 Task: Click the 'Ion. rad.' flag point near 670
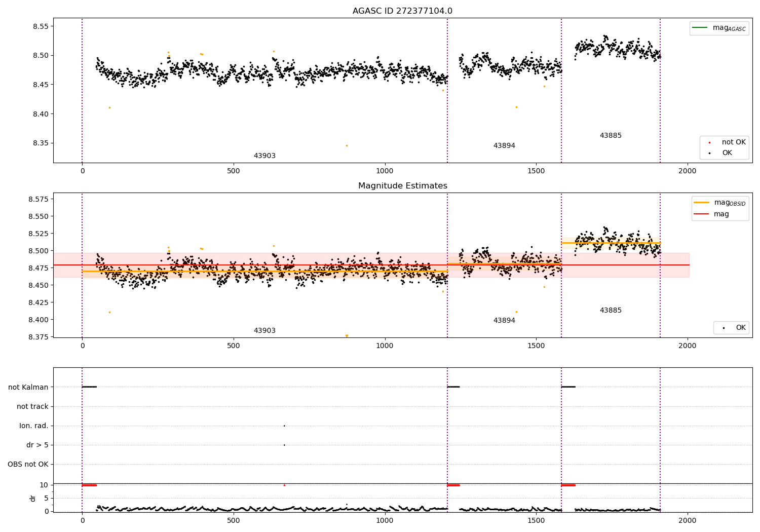(284, 426)
